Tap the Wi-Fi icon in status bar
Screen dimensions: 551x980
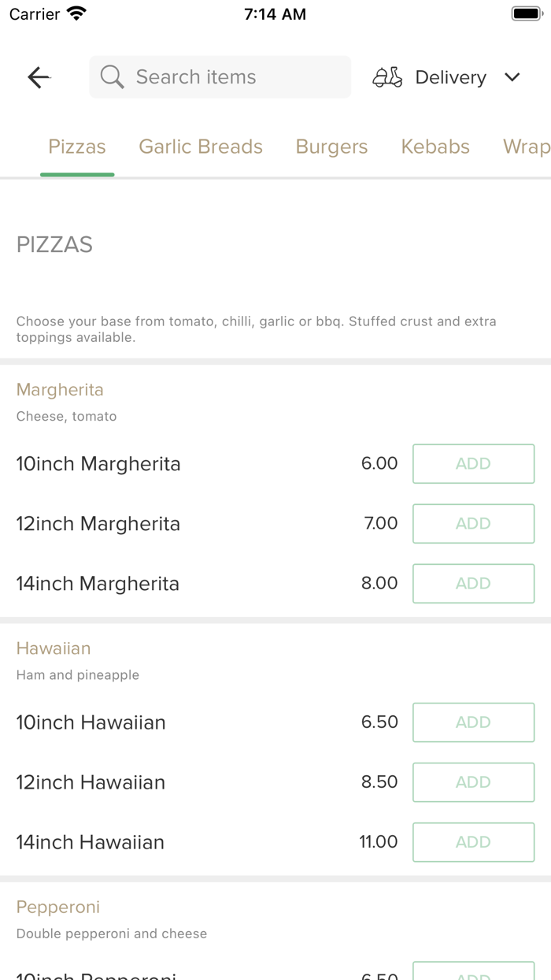pyautogui.click(x=75, y=13)
